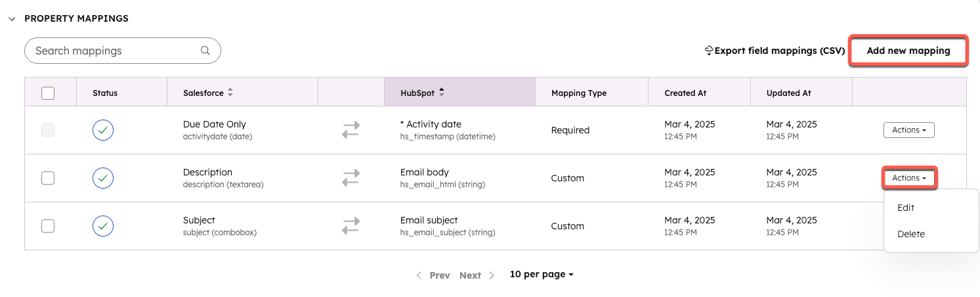Choose Delete from the Actions menu
980x297 pixels.
pyautogui.click(x=911, y=234)
